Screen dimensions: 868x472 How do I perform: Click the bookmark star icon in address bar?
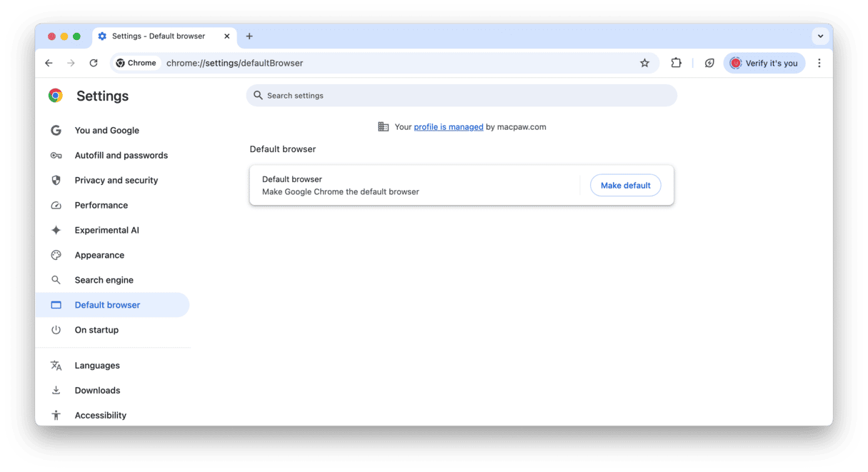coord(644,63)
